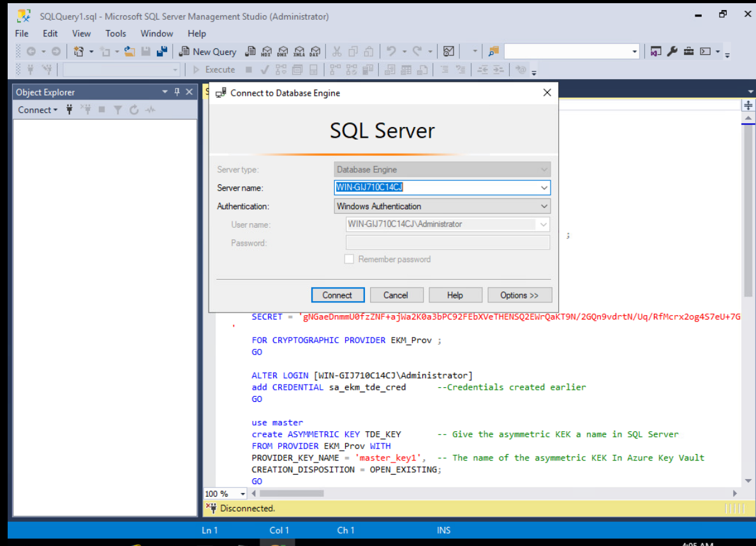Open the Activity Monitor icon
Viewport: 756px width, 546px height.
tap(449, 52)
